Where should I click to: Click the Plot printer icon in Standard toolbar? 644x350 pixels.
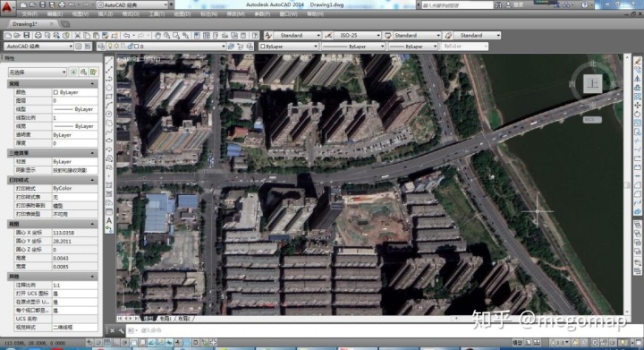tap(38, 36)
